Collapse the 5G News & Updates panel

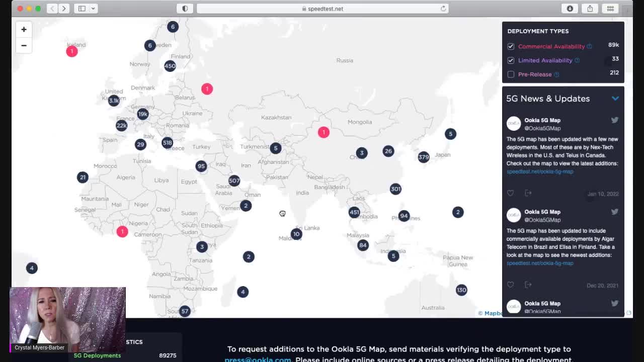pyautogui.click(x=615, y=99)
